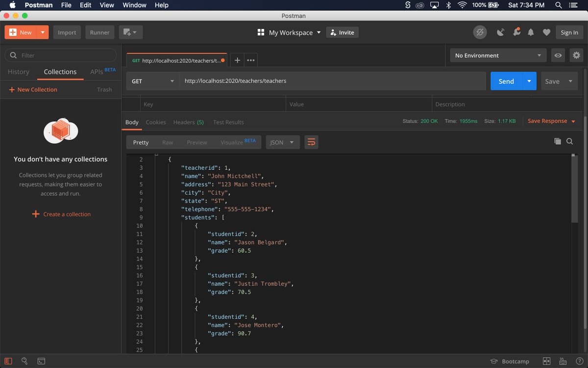
Task: Search the response with magnifier icon
Action: click(570, 141)
